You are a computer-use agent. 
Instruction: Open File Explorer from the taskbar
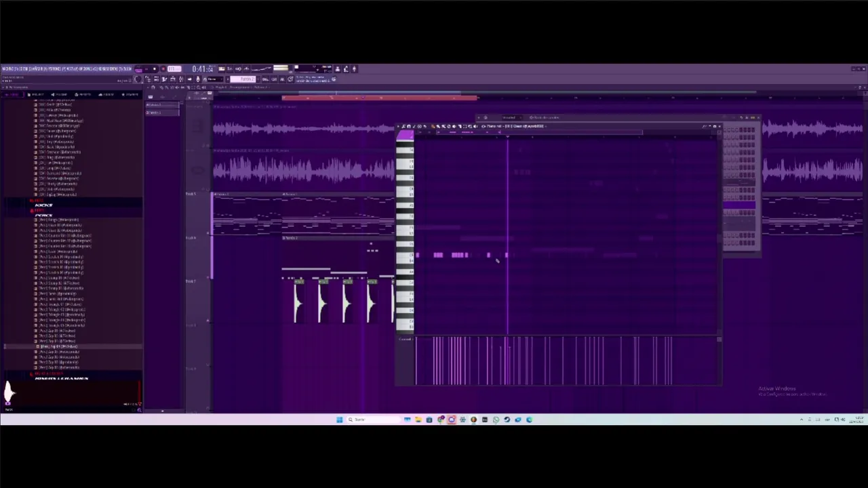[418, 420]
